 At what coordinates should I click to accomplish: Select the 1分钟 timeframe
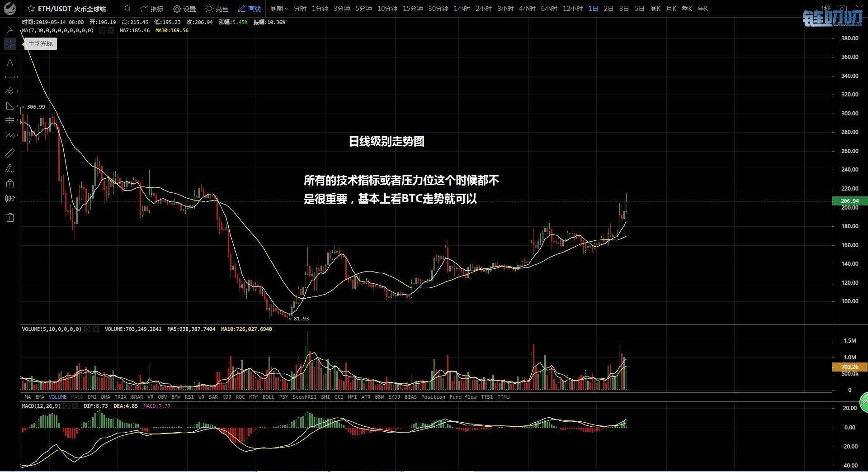tap(320, 9)
